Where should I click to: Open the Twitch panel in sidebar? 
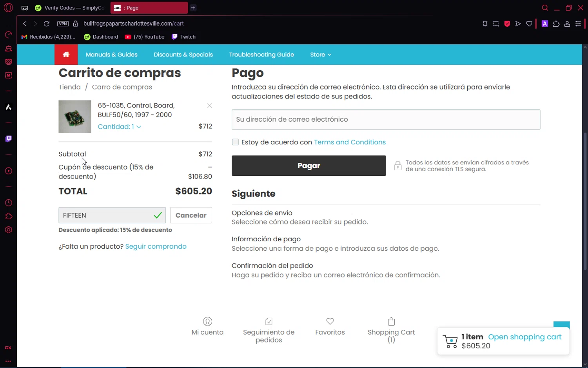(8, 139)
